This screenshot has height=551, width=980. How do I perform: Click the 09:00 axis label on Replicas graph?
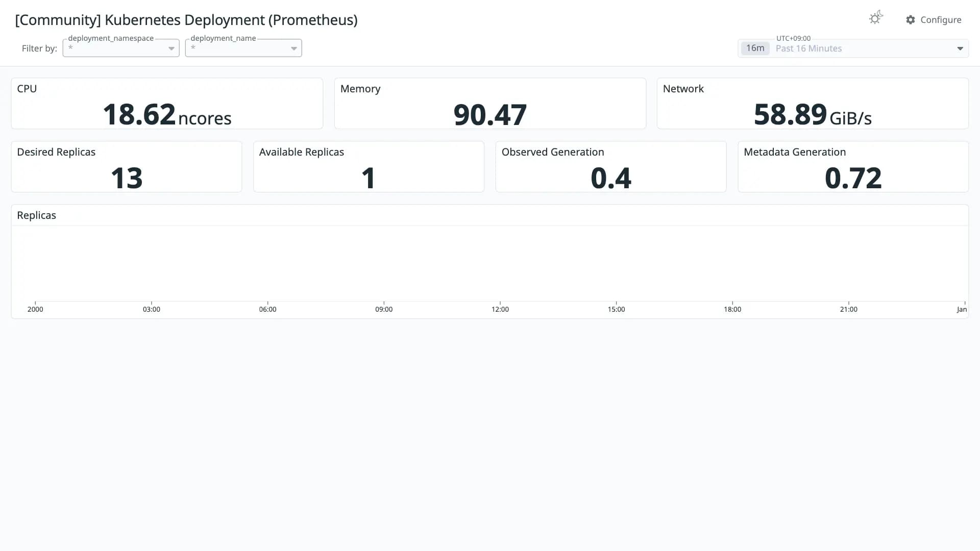[384, 309]
